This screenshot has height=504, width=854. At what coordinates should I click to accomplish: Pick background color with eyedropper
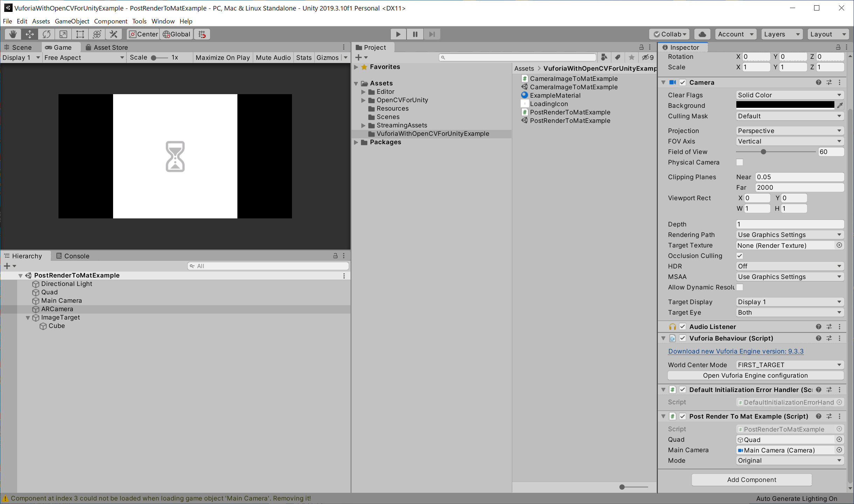[840, 105]
